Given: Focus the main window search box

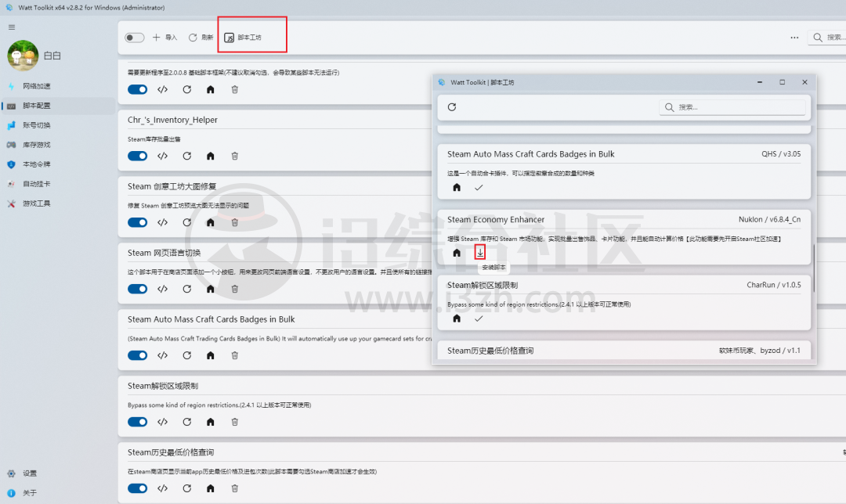Looking at the screenshot, I should [x=827, y=38].
